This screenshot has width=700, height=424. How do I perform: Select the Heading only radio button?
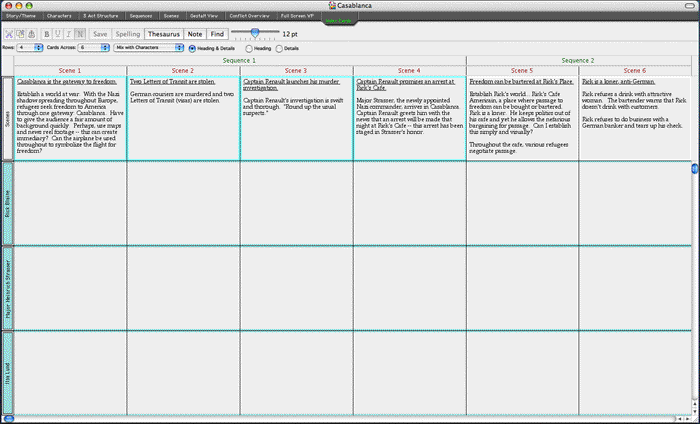click(x=249, y=48)
